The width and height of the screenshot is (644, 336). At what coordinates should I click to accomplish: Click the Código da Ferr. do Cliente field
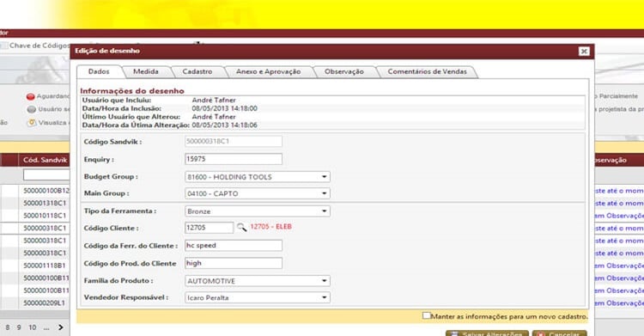pos(234,245)
